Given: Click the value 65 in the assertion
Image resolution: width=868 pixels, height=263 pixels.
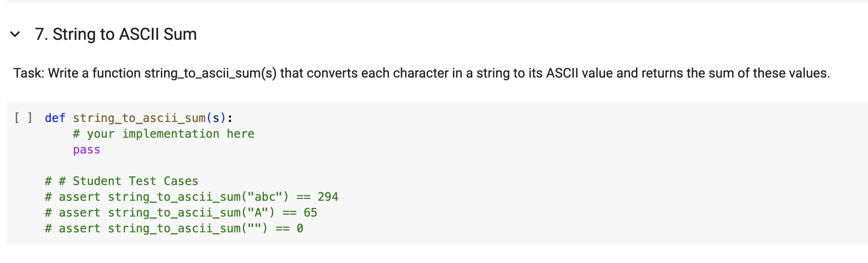Looking at the screenshot, I should click(310, 212).
